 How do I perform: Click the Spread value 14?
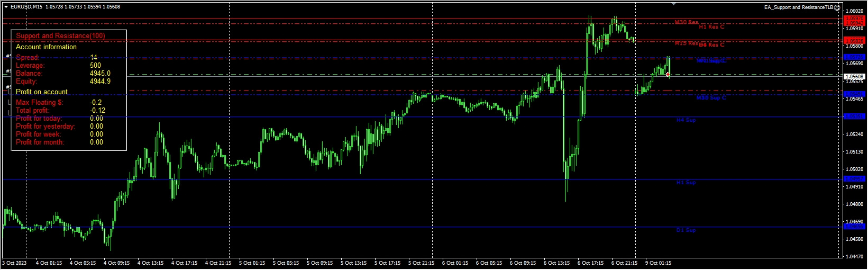pos(94,57)
